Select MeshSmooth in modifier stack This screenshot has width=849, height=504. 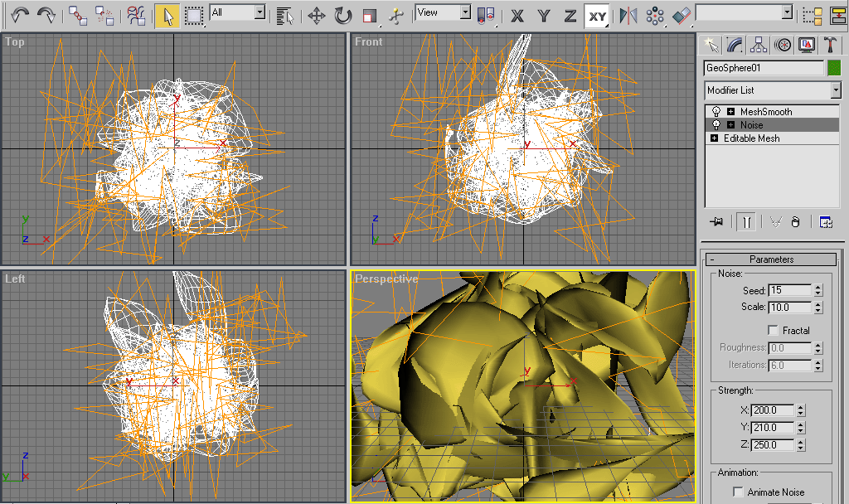pos(766,112)
